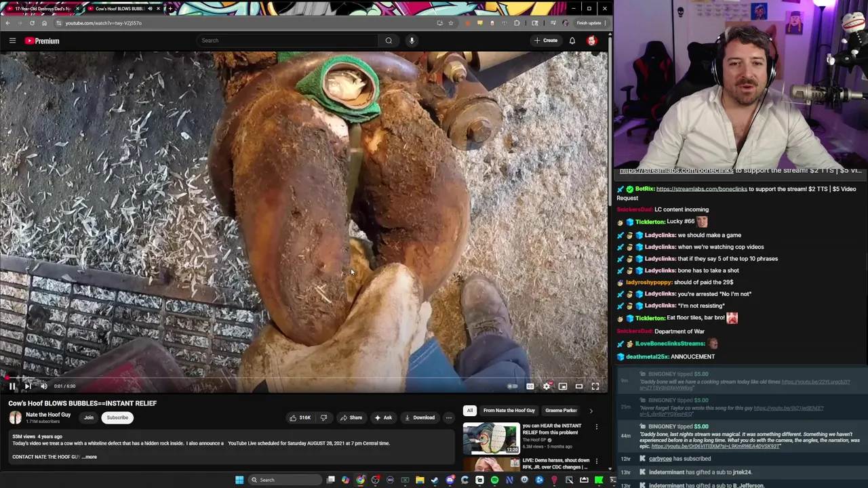Open Discord from taskbar
The height and width of the screenshot is (488, 868).
(x=450, y=480)
